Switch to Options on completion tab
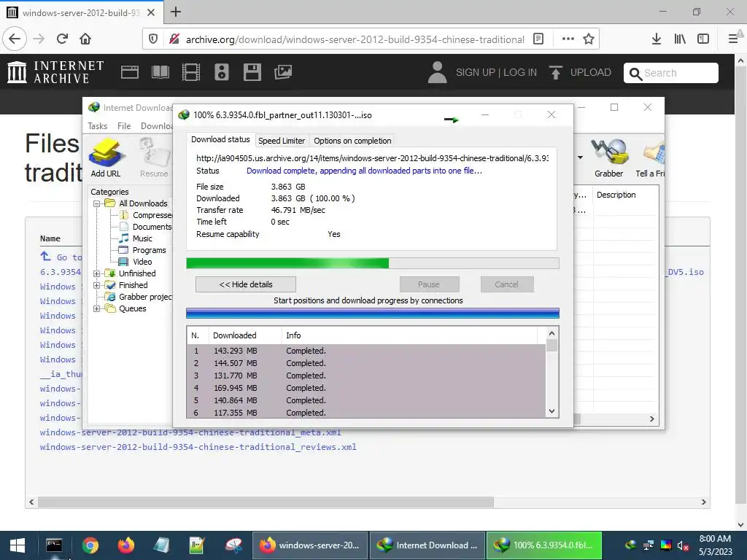The image size is (747, 560). (352, 141)
